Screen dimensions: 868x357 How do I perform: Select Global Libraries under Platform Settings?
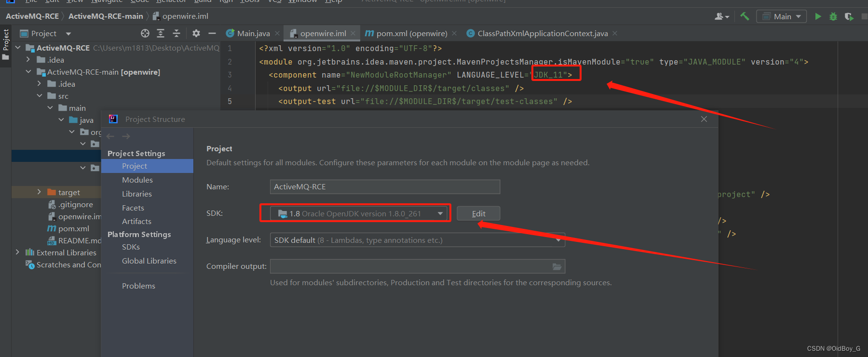coord(147,261)
